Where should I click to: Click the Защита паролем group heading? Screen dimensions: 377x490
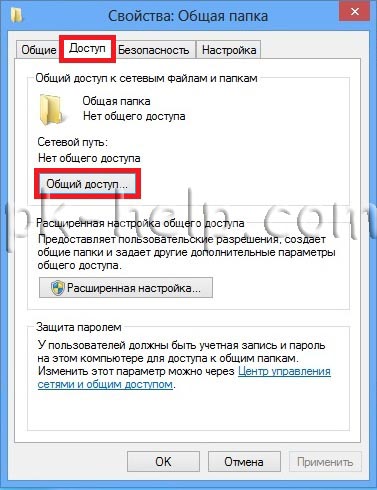coord(79,327)
